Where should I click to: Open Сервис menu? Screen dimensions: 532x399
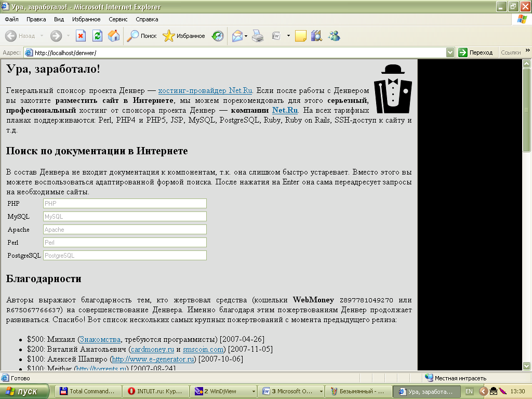[x=118, y=19]
